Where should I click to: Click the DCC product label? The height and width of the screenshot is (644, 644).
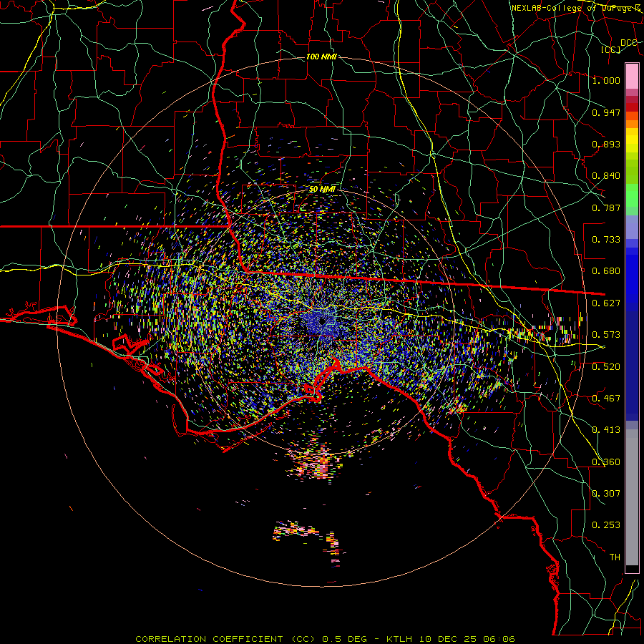click(x=628, y=43)
